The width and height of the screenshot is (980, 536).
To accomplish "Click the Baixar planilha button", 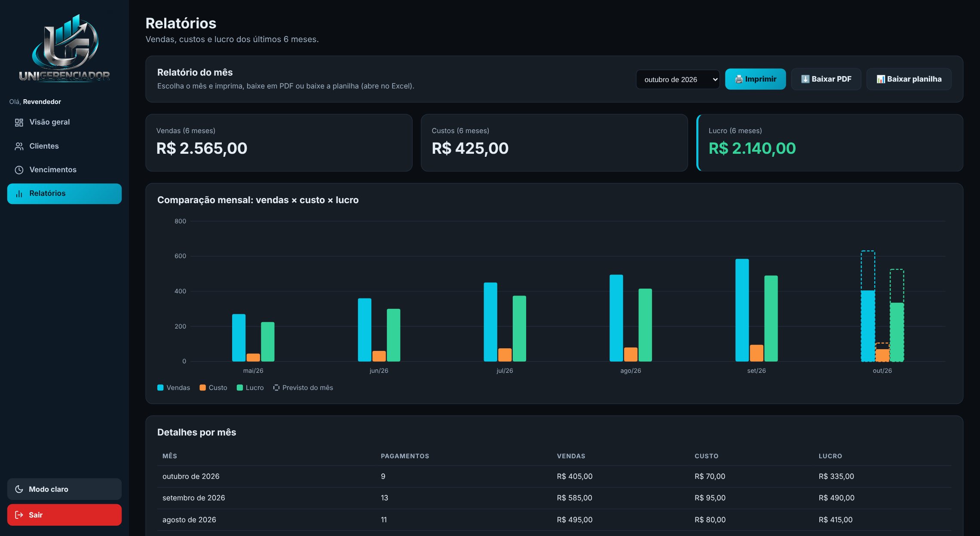I will 909,79.
